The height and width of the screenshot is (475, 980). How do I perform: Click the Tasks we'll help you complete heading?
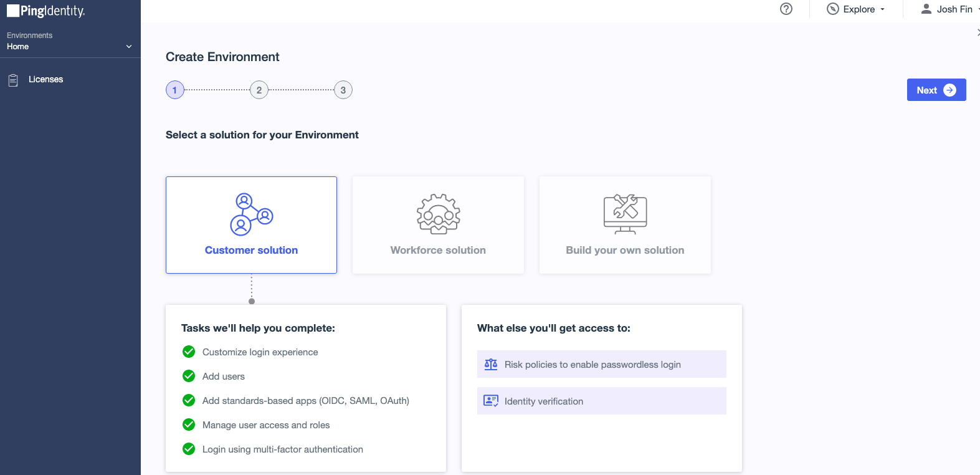point(258,328)
